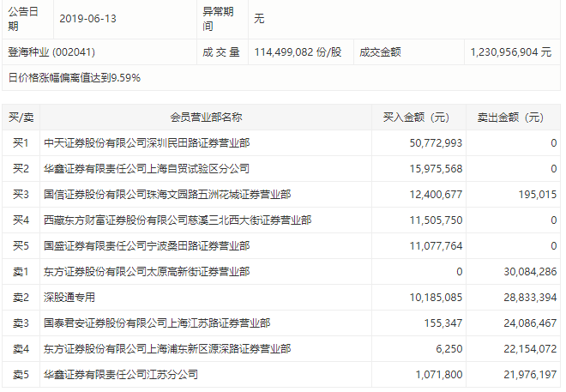Screen dimensions: 566x392
Task: Click the 无 value beside 异常期间
Action: point(259,19)
